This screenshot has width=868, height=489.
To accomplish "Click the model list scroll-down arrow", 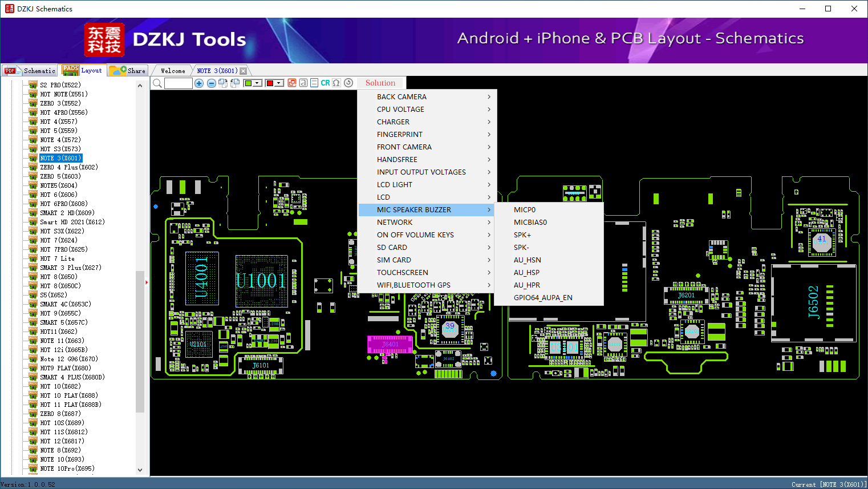I will (140, 470).
